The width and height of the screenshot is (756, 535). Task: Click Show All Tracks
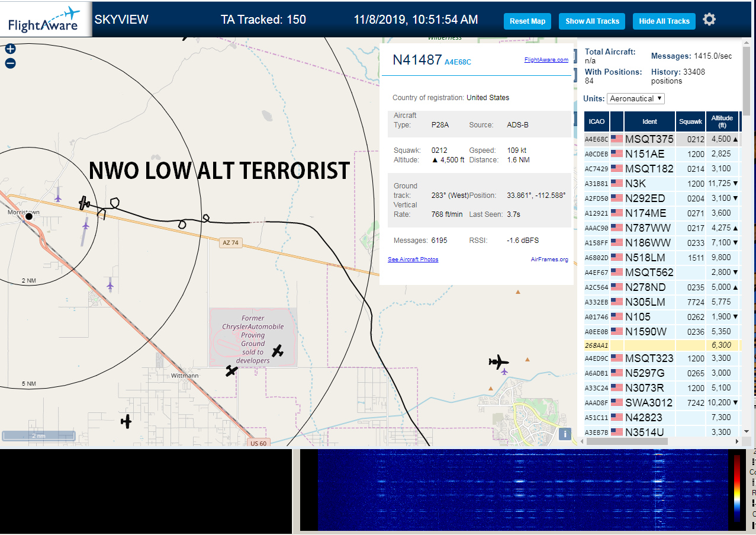592,21
